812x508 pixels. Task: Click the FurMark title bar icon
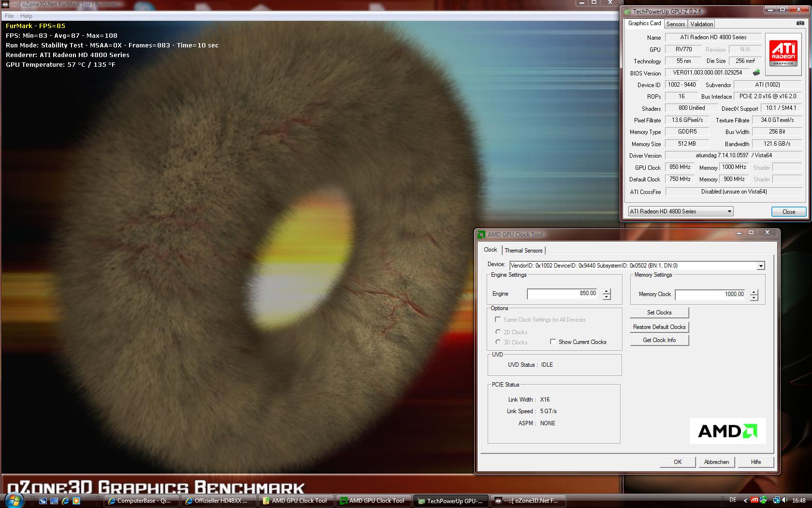(5, 4)
